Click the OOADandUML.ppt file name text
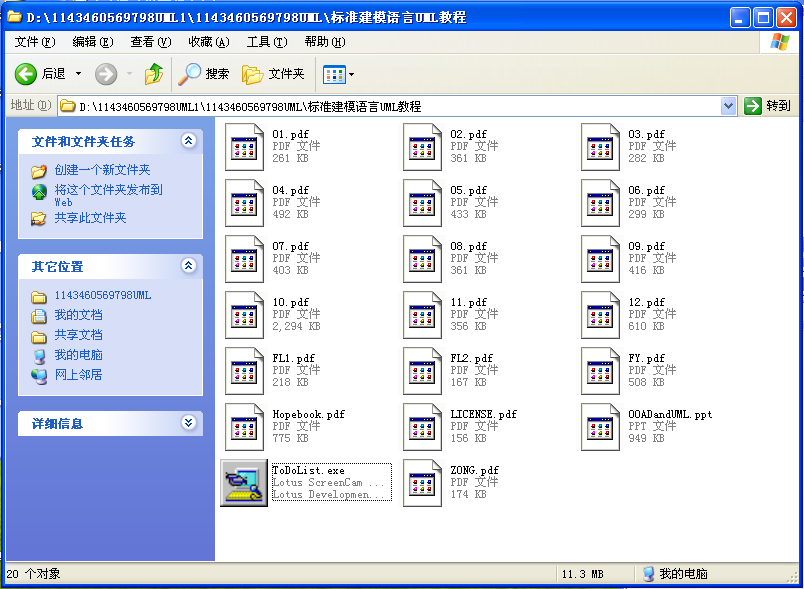804x589 pixels. (670, 415)
